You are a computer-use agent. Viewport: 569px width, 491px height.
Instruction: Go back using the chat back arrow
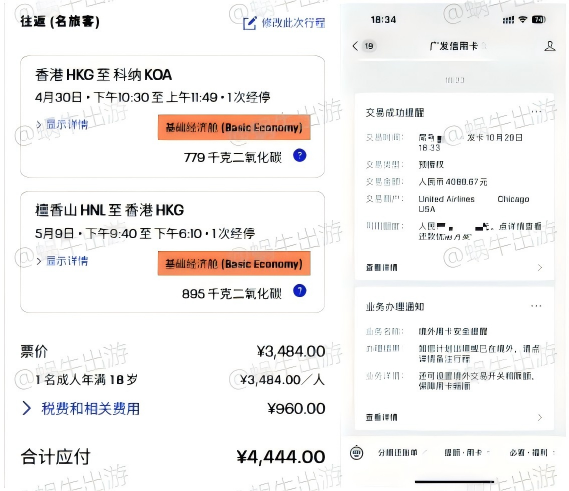[x=355, y=46]
